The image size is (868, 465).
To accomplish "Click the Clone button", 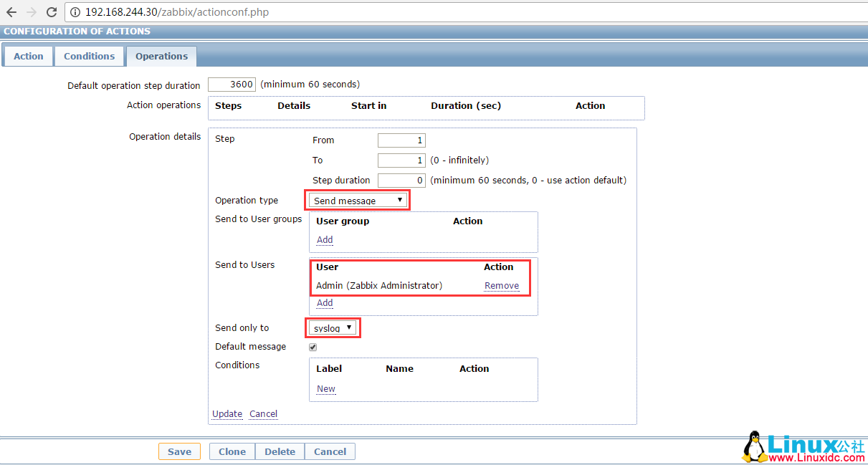I will (232, 451).
